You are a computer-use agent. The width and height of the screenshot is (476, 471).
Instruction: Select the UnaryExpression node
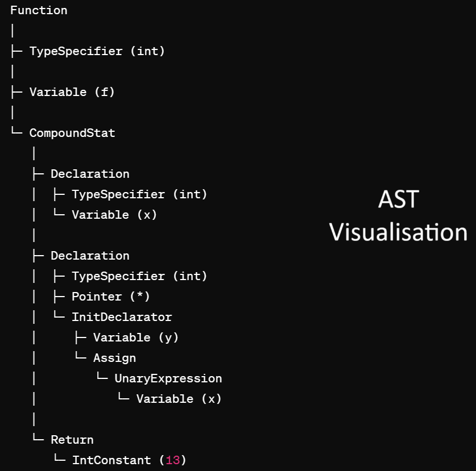[x=168, y=378]
